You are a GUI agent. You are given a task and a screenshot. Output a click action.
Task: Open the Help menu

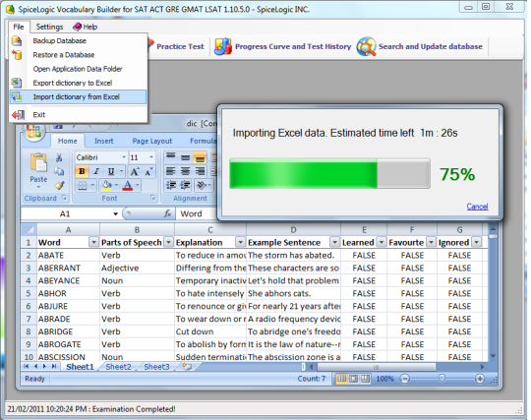pos(86,27)
